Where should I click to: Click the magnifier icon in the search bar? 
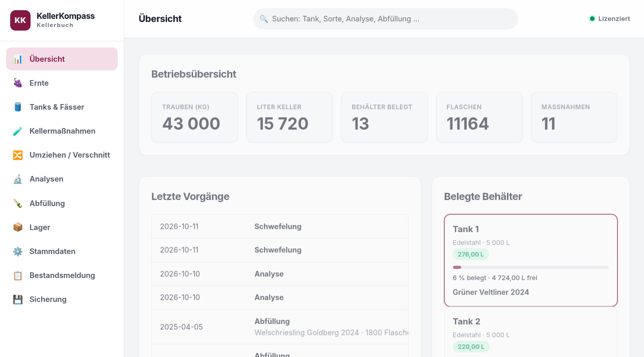(x=264, y=19)
